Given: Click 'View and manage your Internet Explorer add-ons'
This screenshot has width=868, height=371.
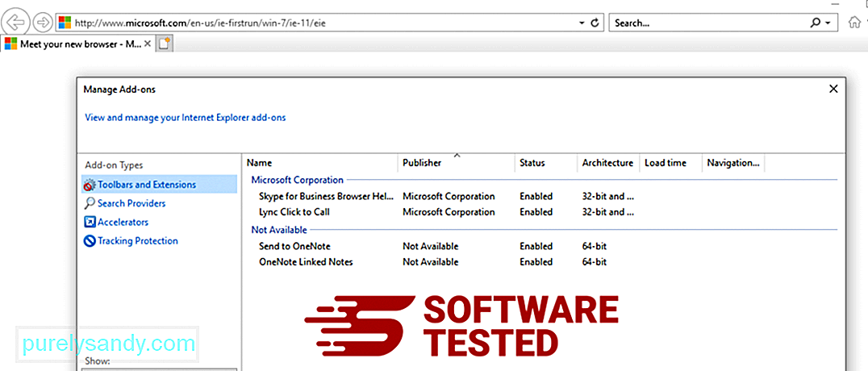Looking at the screenshot, I should [x=186, y=118].
